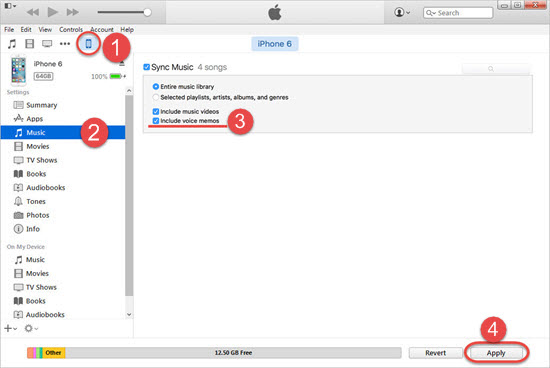Select Books under Settings
This screenshot has width=550, height=368.
tap(36, 174)
